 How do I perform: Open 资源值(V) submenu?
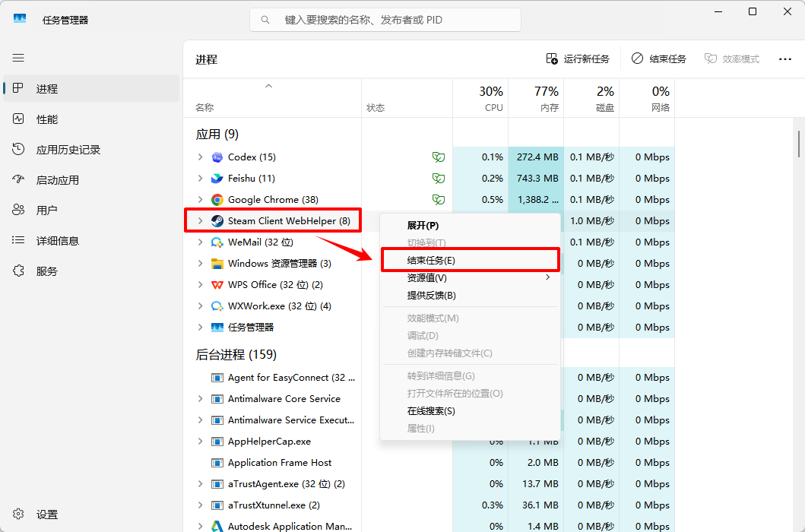pyautogui.click(x=471, y=278)
